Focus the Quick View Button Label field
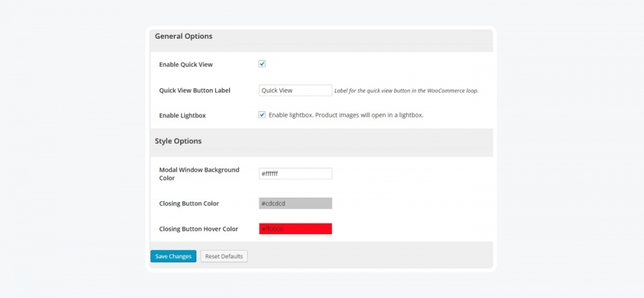The height and width of the screenshot is (298, 644). [x=295, y=90]
